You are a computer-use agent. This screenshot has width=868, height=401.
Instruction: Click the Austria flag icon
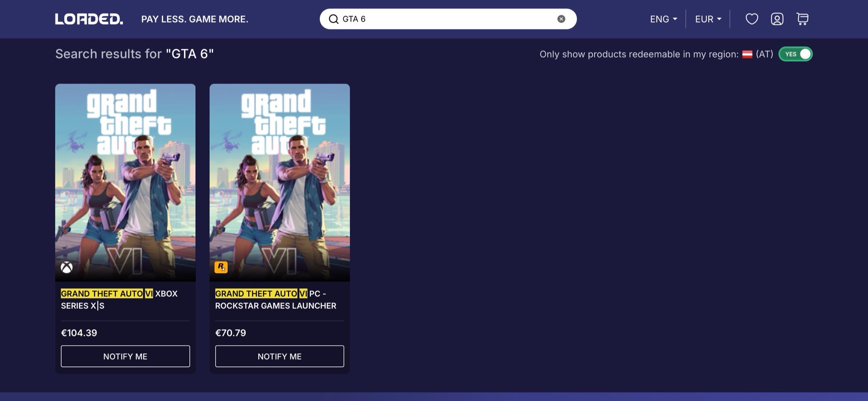pyautogui.click(x=747, y=54)
